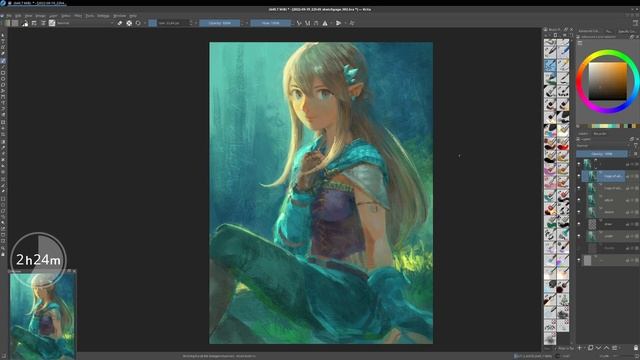Viewport: 640px width, 360px height.
Task: Adjust the toolbar Flow slider
Action: pos(270,23)
